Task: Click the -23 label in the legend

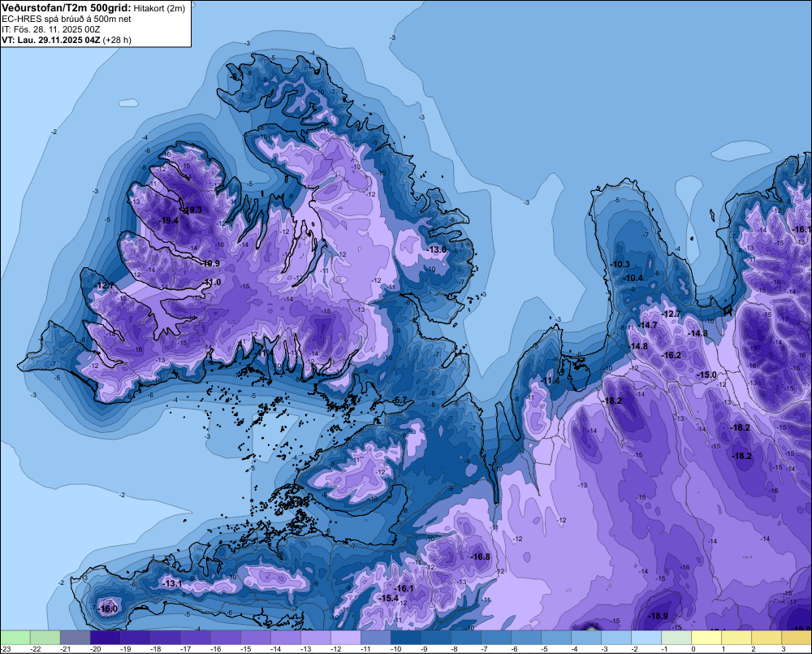Action: [x=5, y=649]
